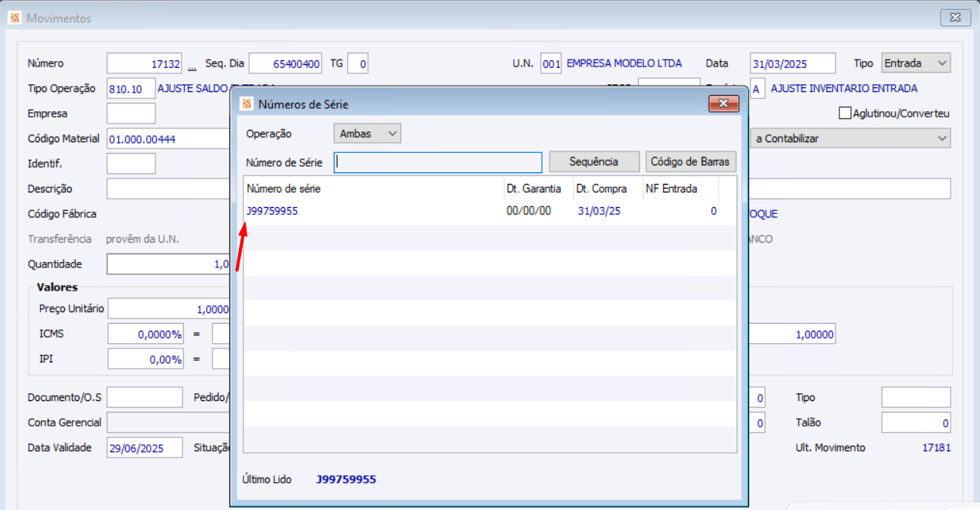The width and height of the screenshot is (980, 510).
Task: Click the Seq. Dia field 65400400
Action: pos(285,63)
